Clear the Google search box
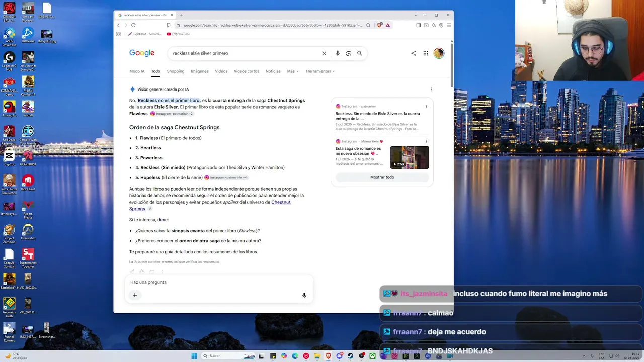Viewport: 644px width, 362px height. [324, 53]
